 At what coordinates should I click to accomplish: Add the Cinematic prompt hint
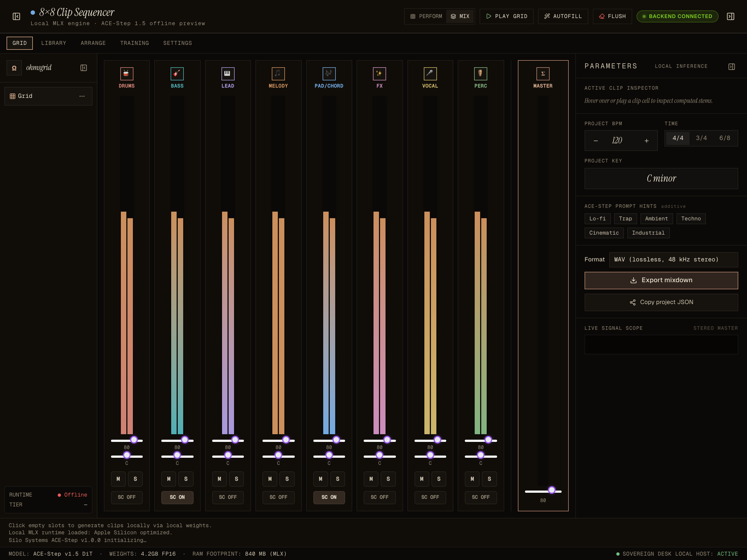604,233
